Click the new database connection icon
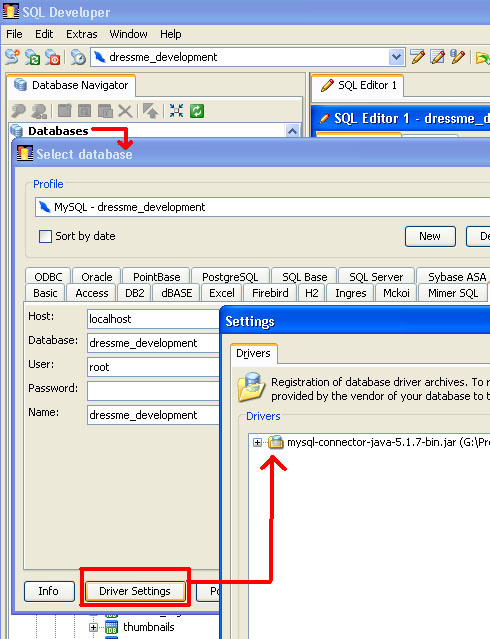Screen dimensions: 490x639 [x=12, y=57]
